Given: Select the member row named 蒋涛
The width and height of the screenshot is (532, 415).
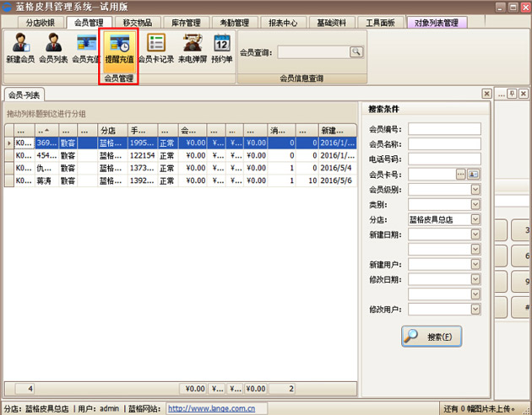Looking at the screenshot, I should [x=47, y=181].
